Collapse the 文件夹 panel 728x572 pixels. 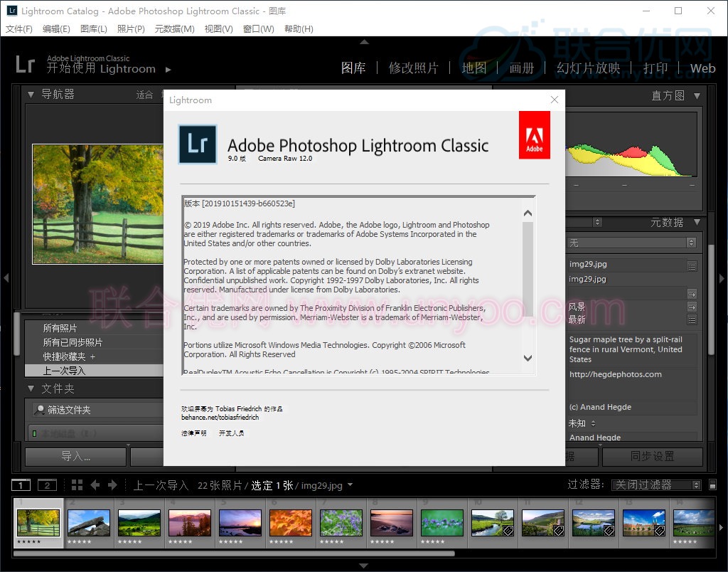click(x=31, y=389)
